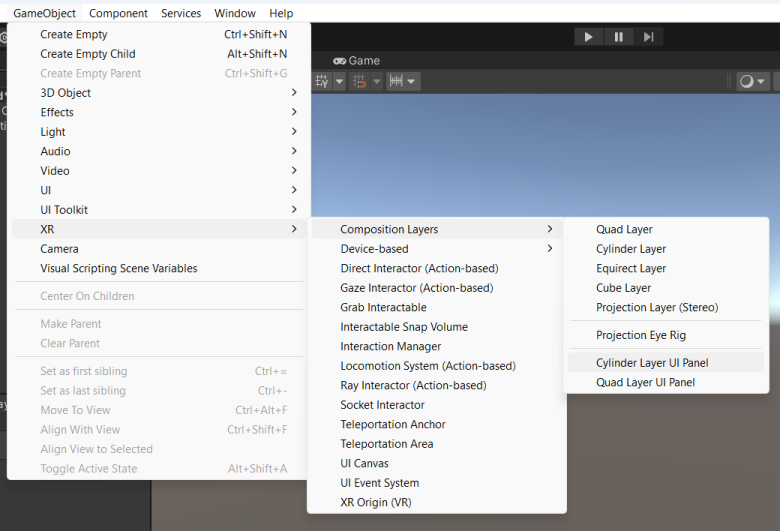Select Create Empty Child

coord(88,54)
